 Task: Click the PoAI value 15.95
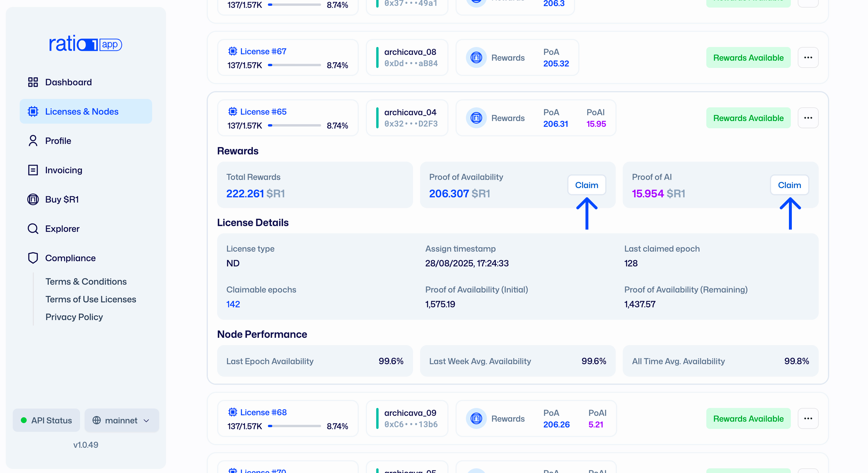(596, 124)
